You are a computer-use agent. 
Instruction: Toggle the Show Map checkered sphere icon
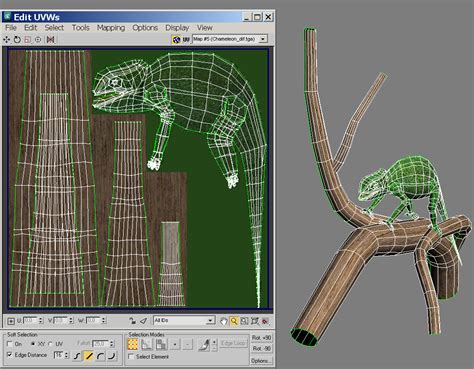[x=176, y=40]
